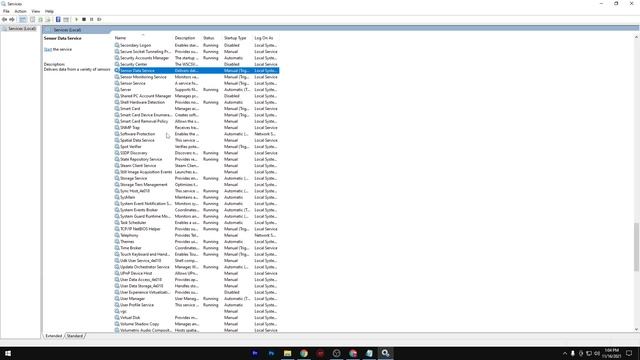Click the volume icon in system tray
Screen dimensions: 640x360
[597, 353]
